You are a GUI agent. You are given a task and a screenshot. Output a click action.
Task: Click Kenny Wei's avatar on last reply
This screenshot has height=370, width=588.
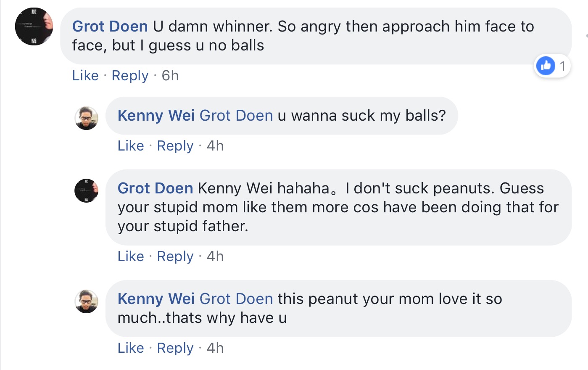[x=87, y=301]
